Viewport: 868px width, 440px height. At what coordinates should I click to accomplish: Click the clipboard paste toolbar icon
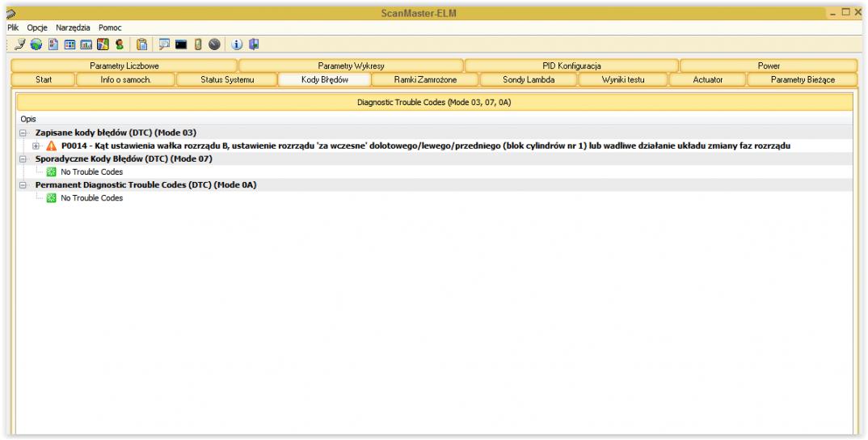tap(142, 44)
